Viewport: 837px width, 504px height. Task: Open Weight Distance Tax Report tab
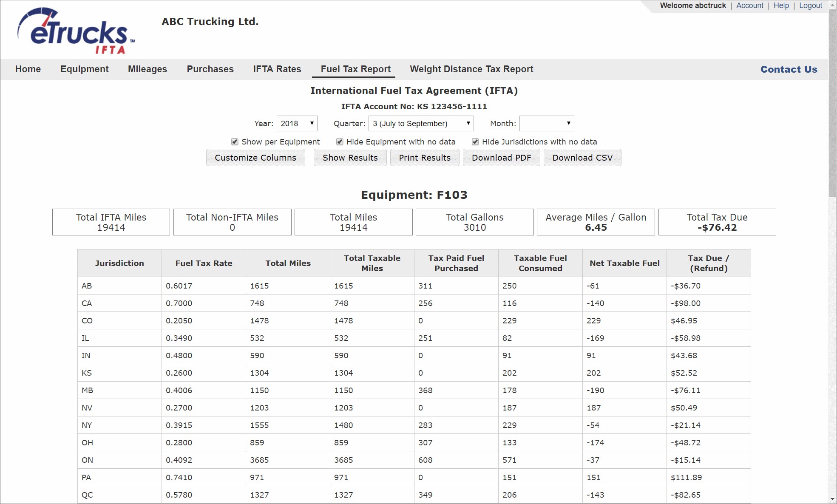pyautogui.click(x=471, y=69)
